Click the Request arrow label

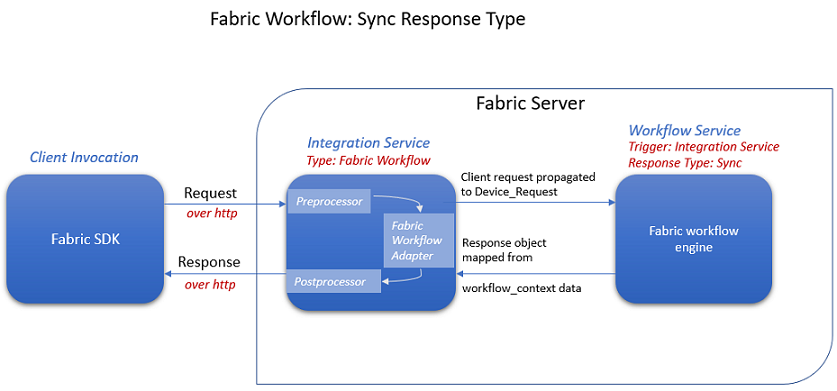click(210, 193)
